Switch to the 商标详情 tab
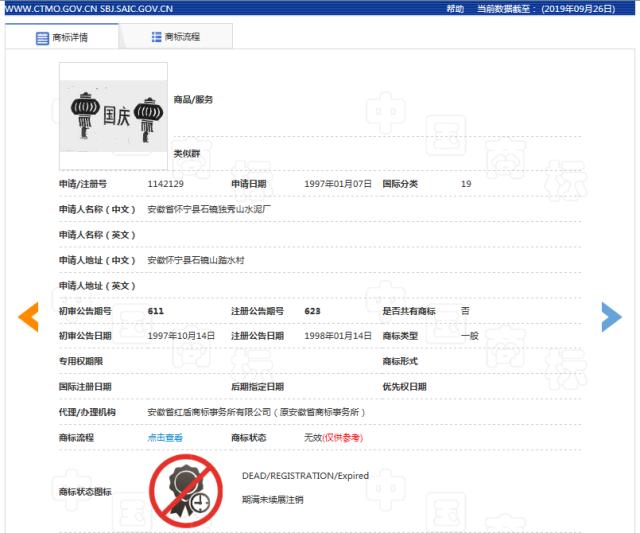This screenshot has width=640, height=533. click(x=62, y=38)
